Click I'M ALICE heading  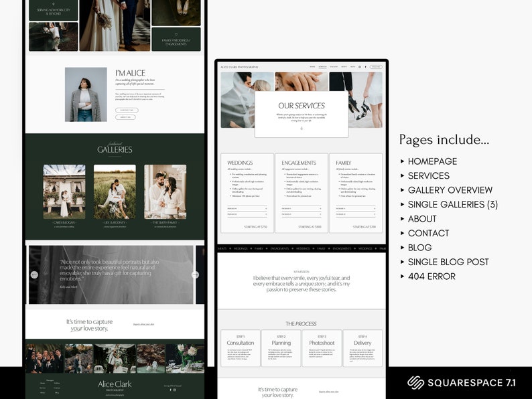tap(130, 73)
